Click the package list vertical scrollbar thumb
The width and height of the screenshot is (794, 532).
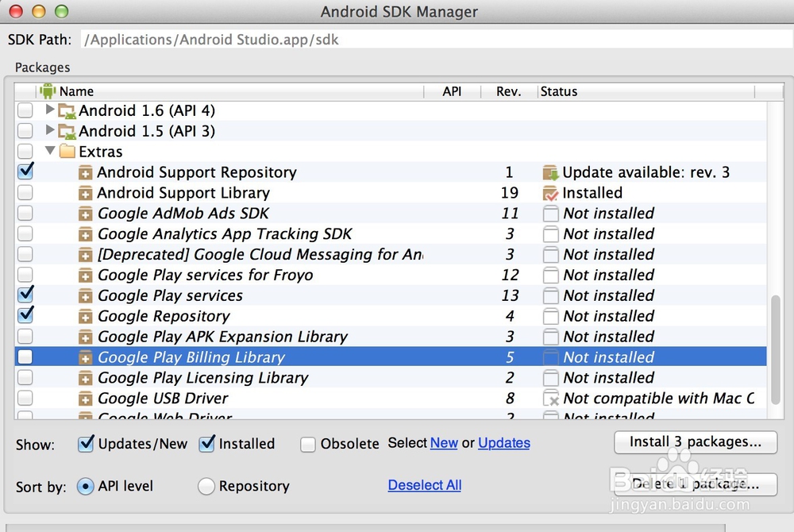(x=775, y=350)
